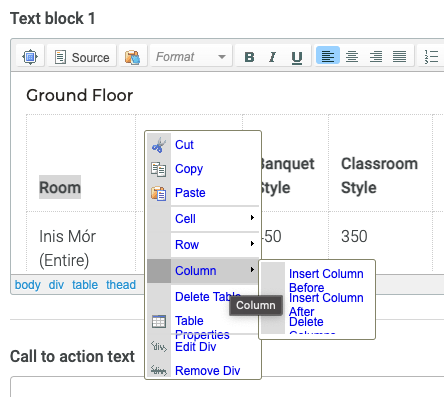Toggle bold formatting

249,57
